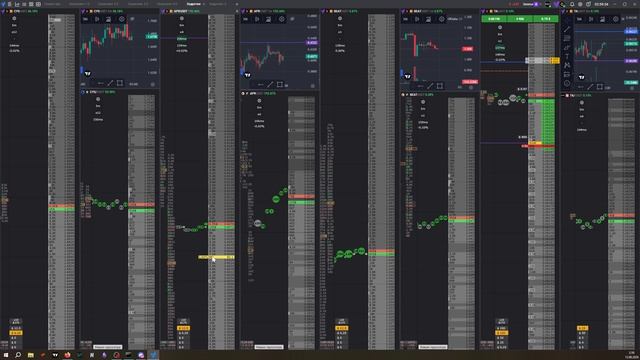Viewport: 640px width, 360px height.
Task: Expand the arrow on the first CYN panel header
Action: point(7,11)
